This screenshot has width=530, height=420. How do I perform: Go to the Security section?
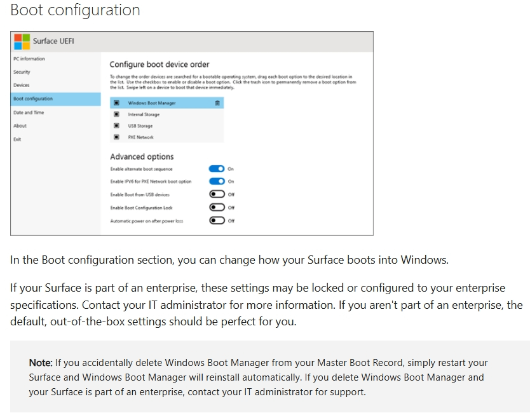click(x=22, y=72)
